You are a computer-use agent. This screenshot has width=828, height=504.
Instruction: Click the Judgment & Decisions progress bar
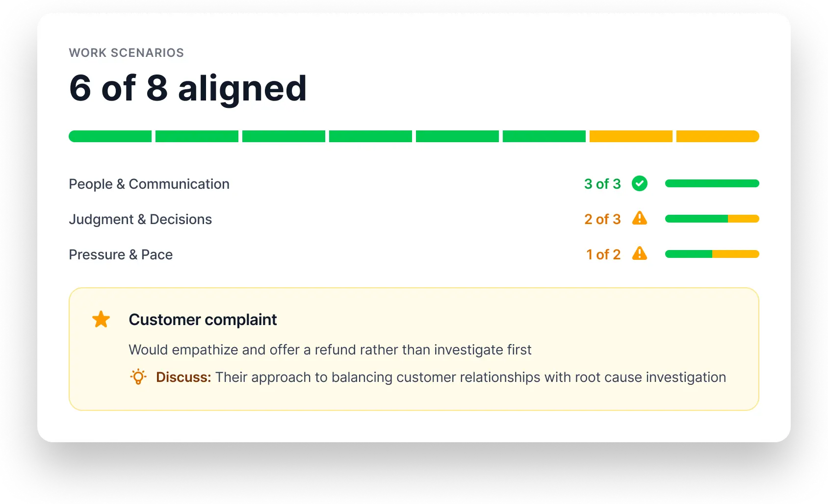tap(712, 219)
